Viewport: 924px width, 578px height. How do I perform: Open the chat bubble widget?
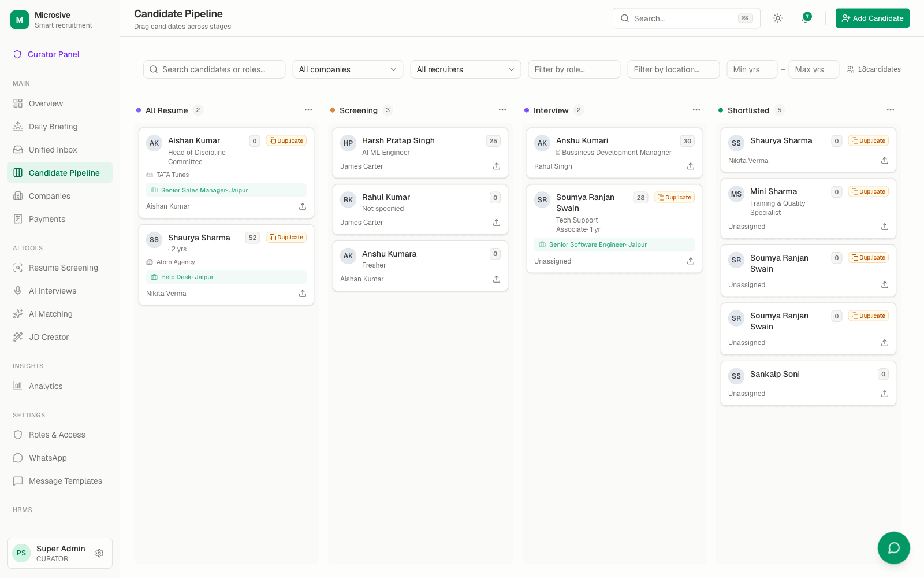point(893,547)
